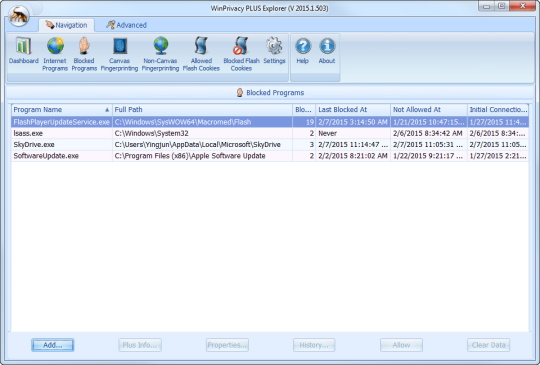Show Allowed Flash Cookies
This screenshot has height=365, width=540.
[x=201, y=54]
